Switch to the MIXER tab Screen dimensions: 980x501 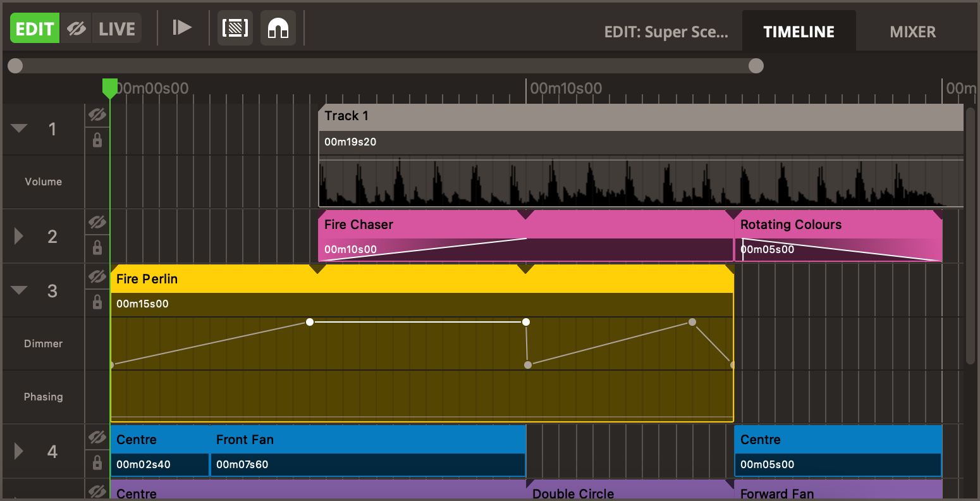point(912,32)
